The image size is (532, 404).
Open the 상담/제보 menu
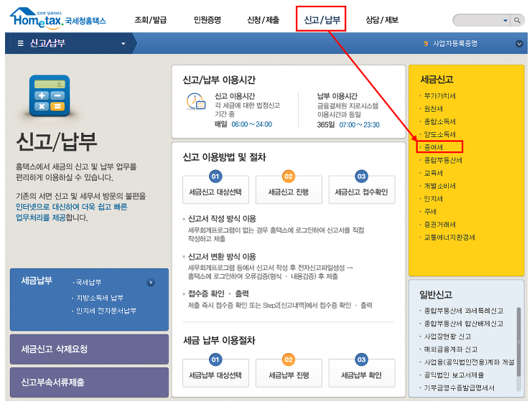382,20
